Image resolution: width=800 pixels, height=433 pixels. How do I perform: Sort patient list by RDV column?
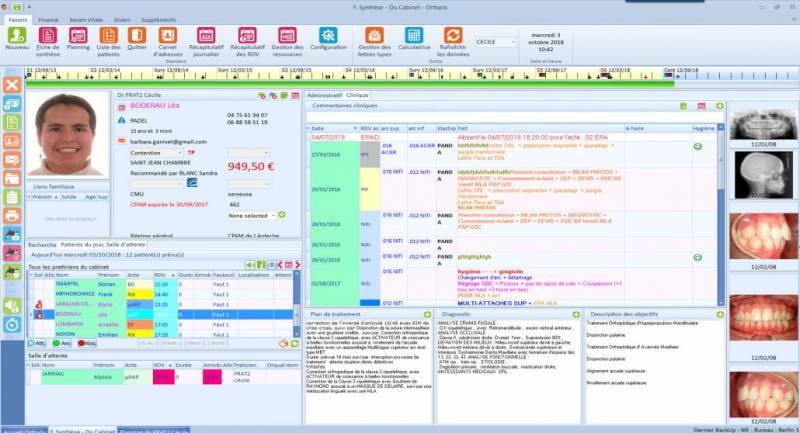coord(162,275)
